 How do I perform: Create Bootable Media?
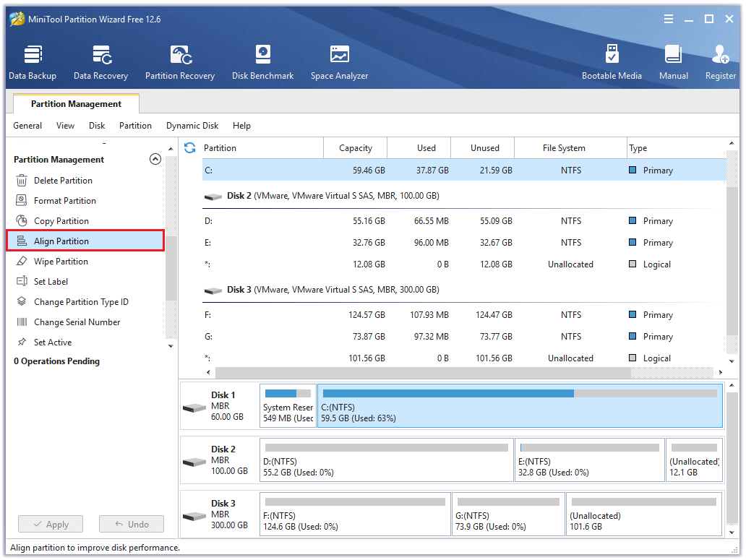tap(612, 62)
